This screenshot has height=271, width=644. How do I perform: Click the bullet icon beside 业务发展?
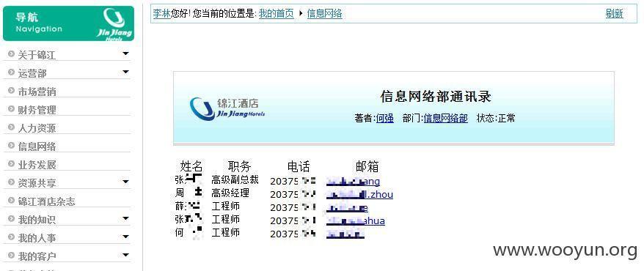click(x=11, y=163)
